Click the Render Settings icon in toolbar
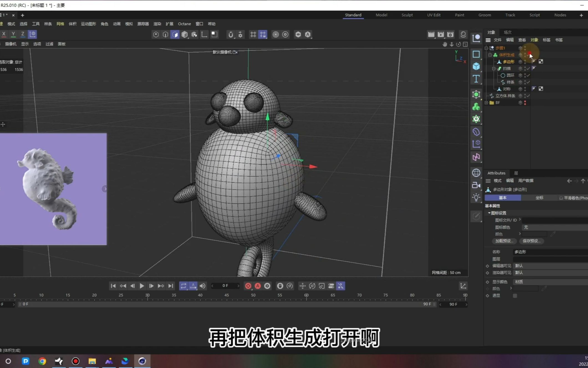The height and width of the screenshot is (368, 588). 450,34
